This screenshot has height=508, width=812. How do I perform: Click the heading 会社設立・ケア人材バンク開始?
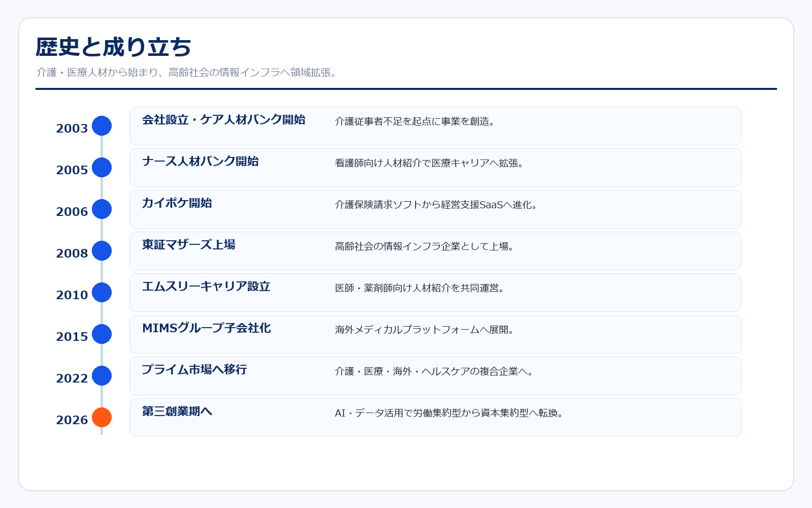point(224,120)
